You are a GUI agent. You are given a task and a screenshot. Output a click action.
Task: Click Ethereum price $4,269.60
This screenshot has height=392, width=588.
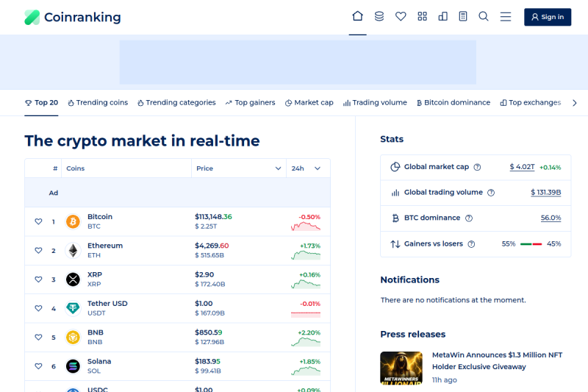(x=212, y=246)
